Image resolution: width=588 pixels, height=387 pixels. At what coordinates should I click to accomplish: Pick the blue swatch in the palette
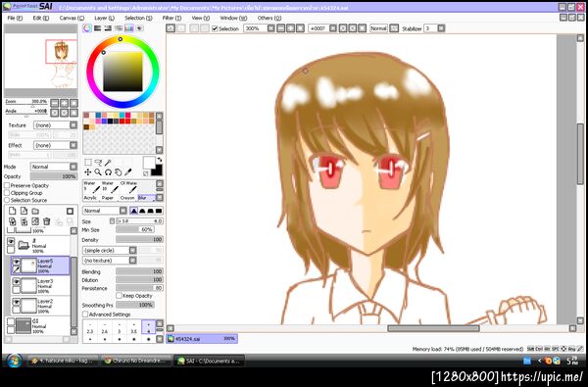pyautogui.click(x=98, y=116)
